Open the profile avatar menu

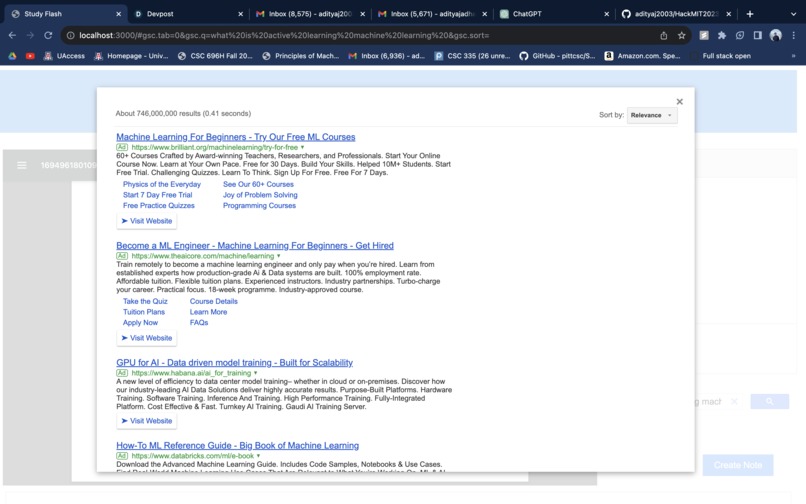[775, 35]
